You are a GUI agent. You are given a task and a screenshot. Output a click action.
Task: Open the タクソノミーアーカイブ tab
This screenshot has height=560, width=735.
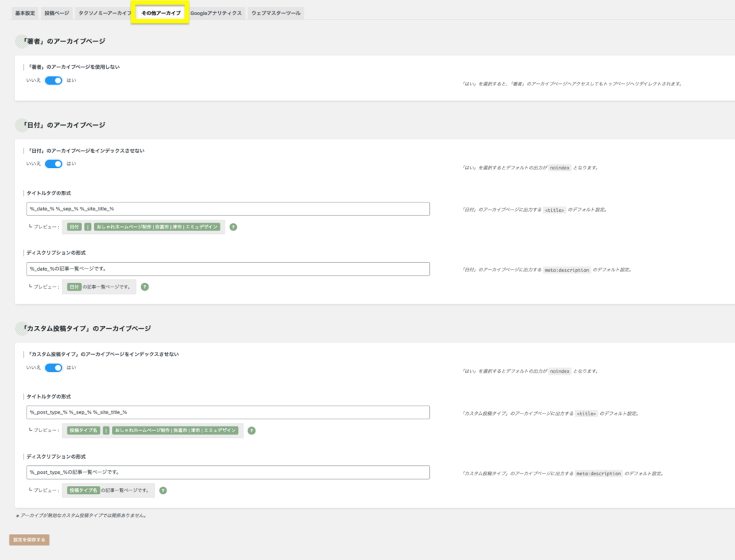coord(104,13)
